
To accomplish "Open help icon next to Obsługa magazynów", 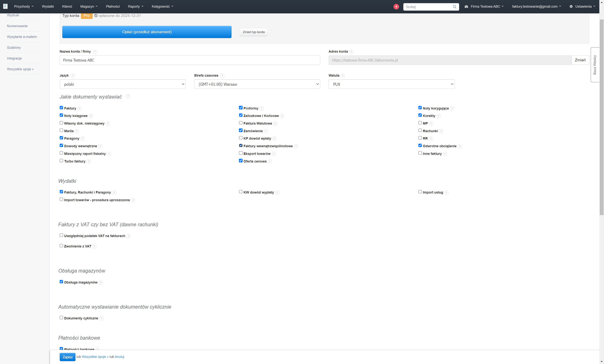I will point(100,282).
